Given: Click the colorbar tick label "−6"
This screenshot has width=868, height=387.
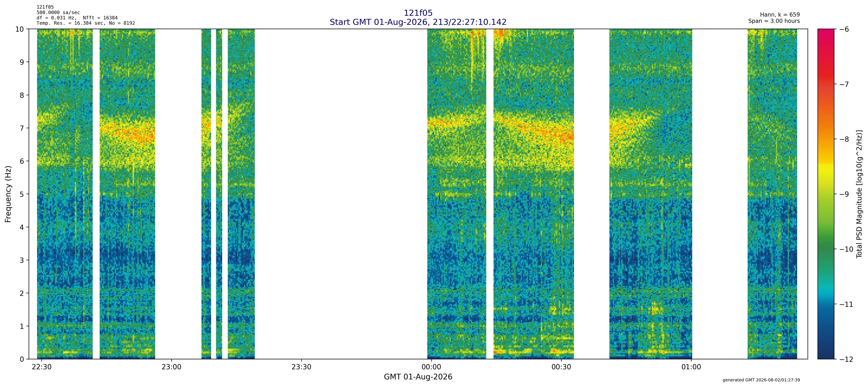Looking at the screenshot, I should point(844,29).
